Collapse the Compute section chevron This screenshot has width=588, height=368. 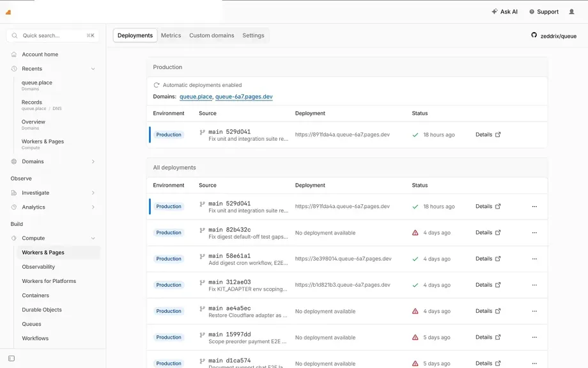93,238
